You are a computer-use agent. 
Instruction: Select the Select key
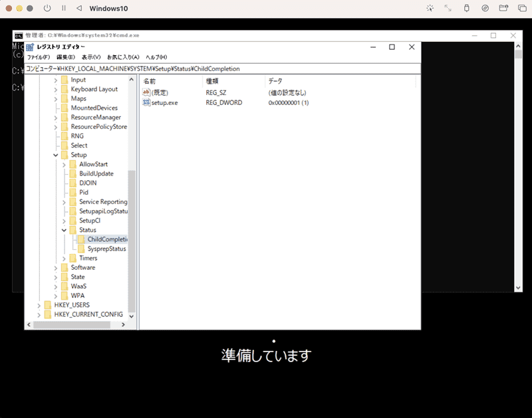coord(79,146)
